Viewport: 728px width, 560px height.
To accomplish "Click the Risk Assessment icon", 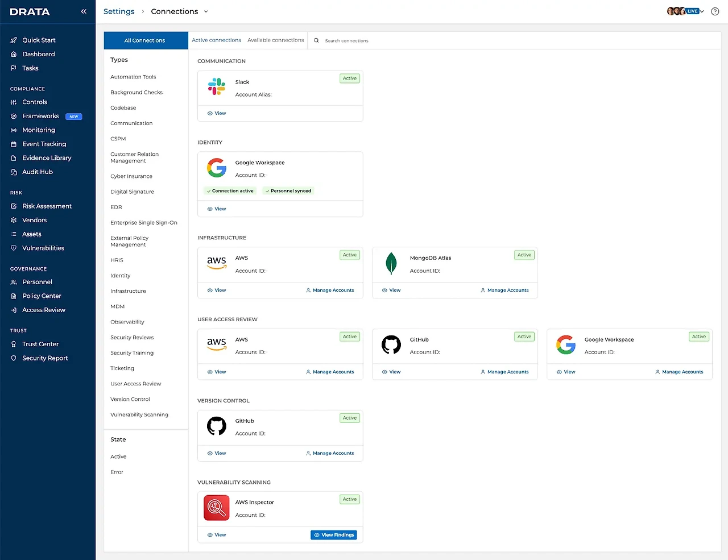I will pos(14,206).
